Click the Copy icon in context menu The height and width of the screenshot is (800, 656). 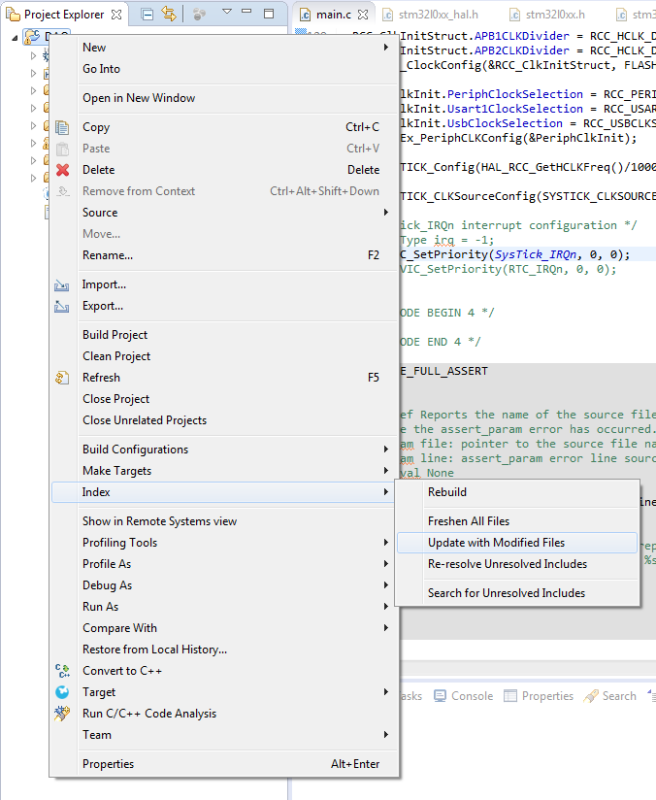[62, 127]
